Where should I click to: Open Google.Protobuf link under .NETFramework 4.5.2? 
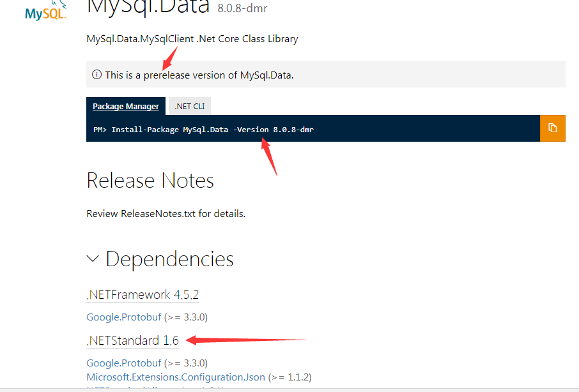(124, 317)
